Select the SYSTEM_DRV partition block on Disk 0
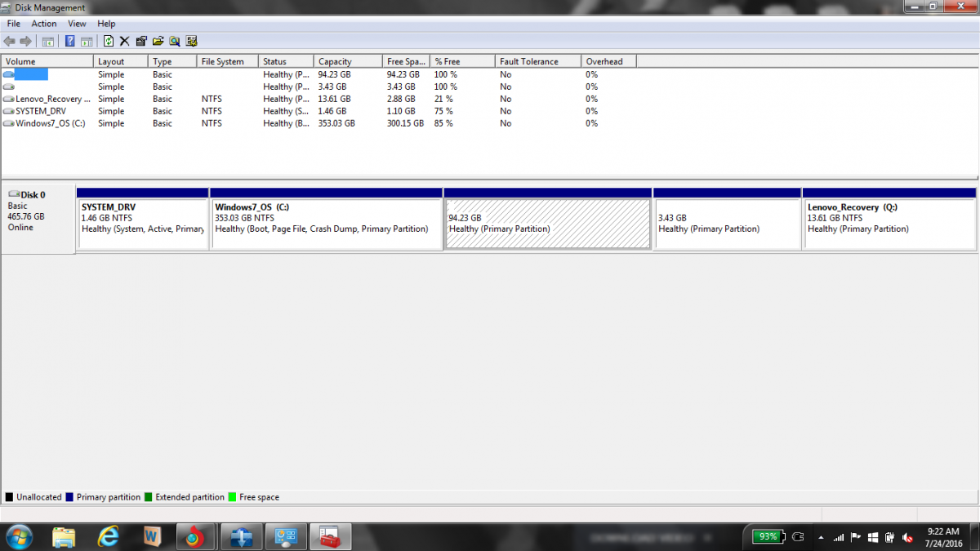This screenshot has width=980, height=551. (x=142, y=218)
